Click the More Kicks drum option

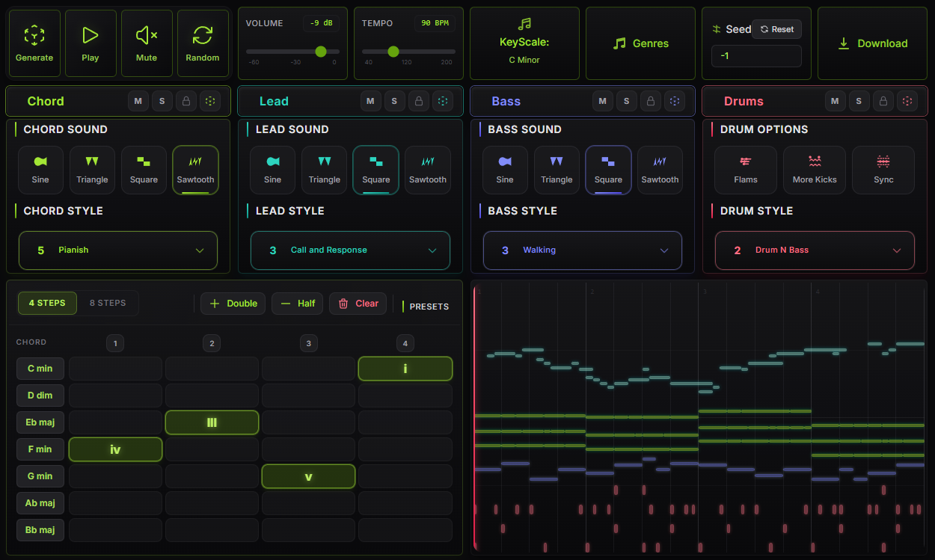(x=814, y=170)
